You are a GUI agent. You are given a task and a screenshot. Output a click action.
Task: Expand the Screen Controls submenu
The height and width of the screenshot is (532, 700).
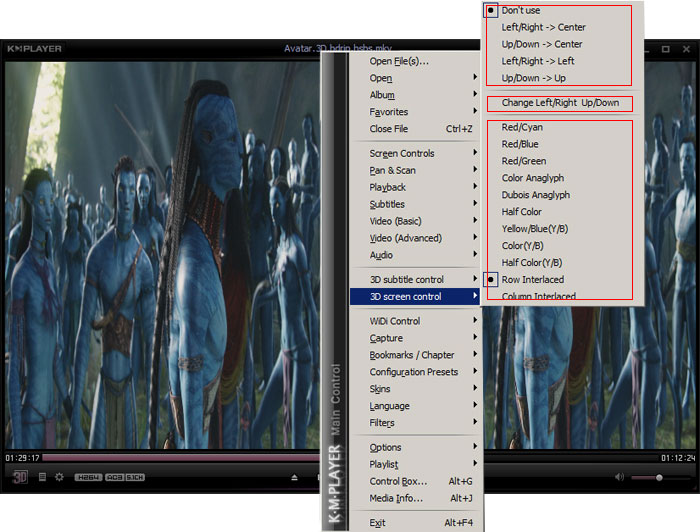click(415, 154)
